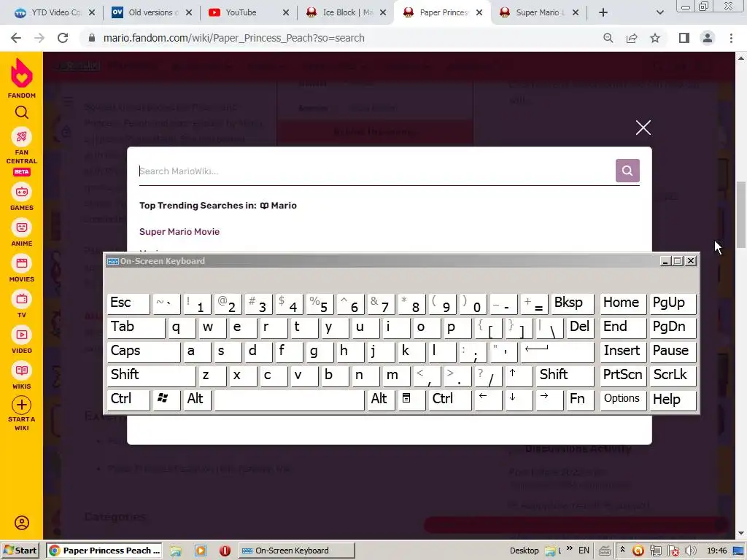The image size is (747, 560).
Task: Bookmark this page with the star
Action: tap(655, 38)
